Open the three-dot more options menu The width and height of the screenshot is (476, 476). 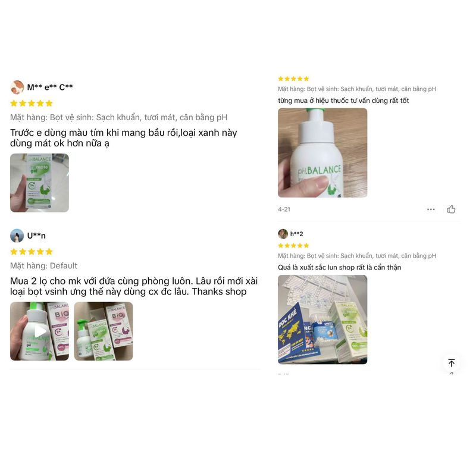click(430, 209)
